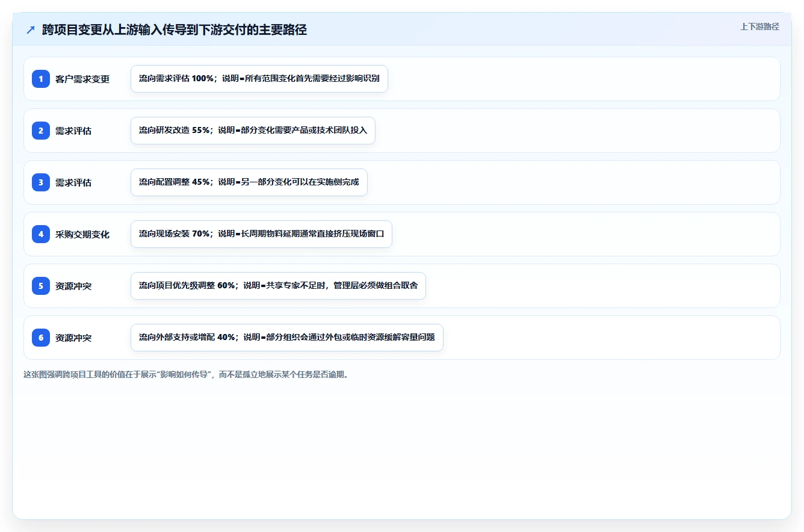Click the 客户需求变更 row label
This screenshot has height=532, width=804.
pyautogui.click(x=82, y=79)
